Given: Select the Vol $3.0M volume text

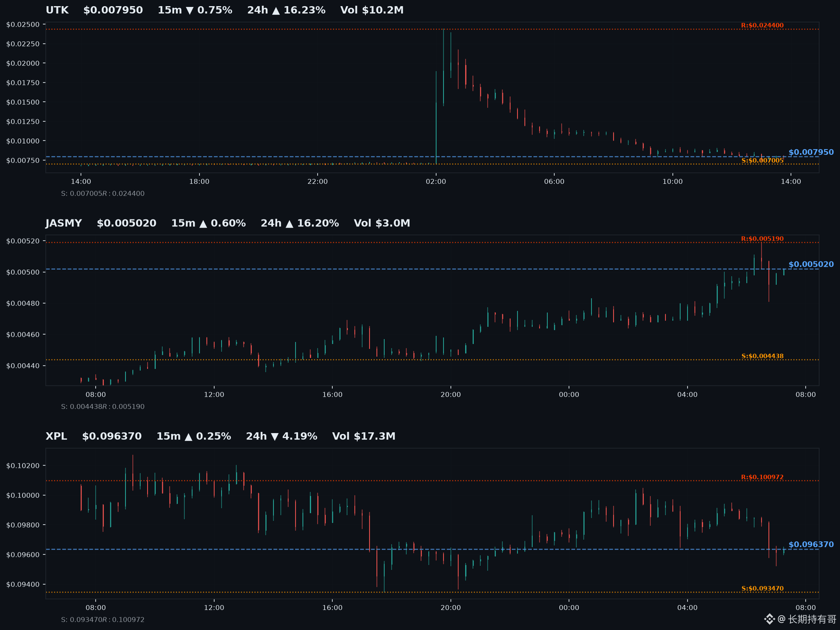Looking at the screenshot, I should pyautogui.click(x=382, y=223).
